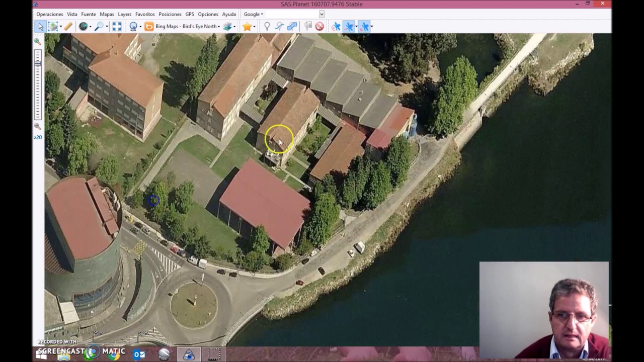This screenshot has width=644, height=362.
Task: Open the Ayuda menu
Action: pos(229,14)
